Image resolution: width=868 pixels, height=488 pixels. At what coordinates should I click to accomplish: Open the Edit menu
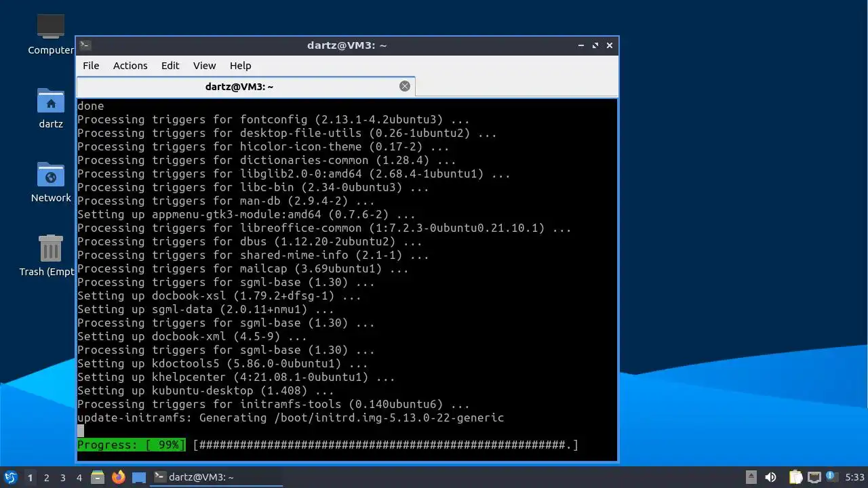(x=170, y=66)
